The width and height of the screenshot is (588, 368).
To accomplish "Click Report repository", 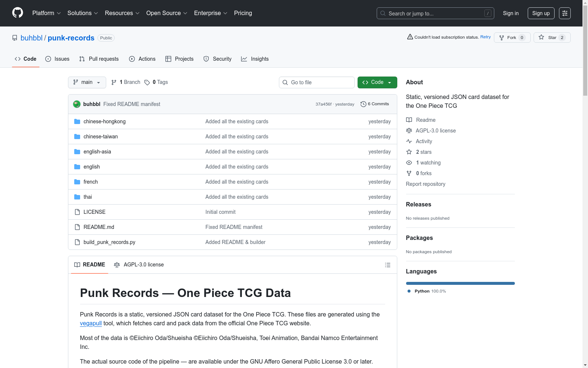I will (x=426, y=184).
